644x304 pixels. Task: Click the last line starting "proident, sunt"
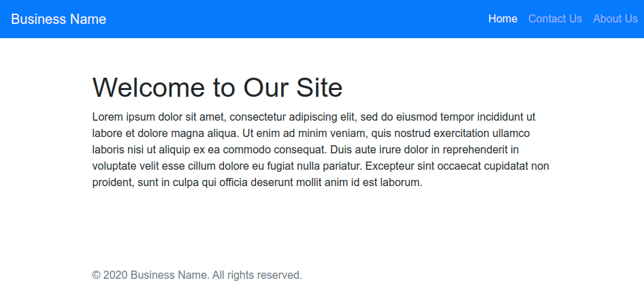[257, 182]
